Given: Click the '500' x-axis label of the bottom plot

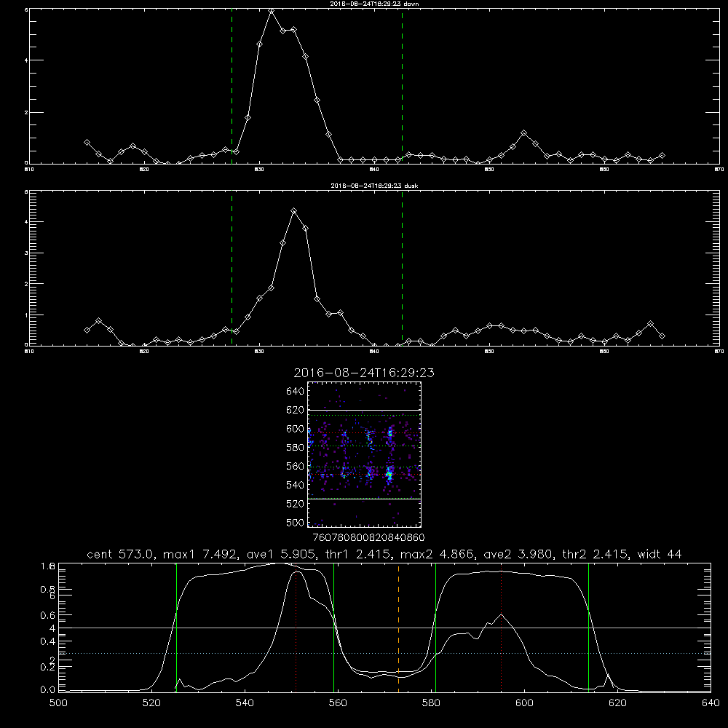Looking at the screenshot, I should [x=58, y=703].
